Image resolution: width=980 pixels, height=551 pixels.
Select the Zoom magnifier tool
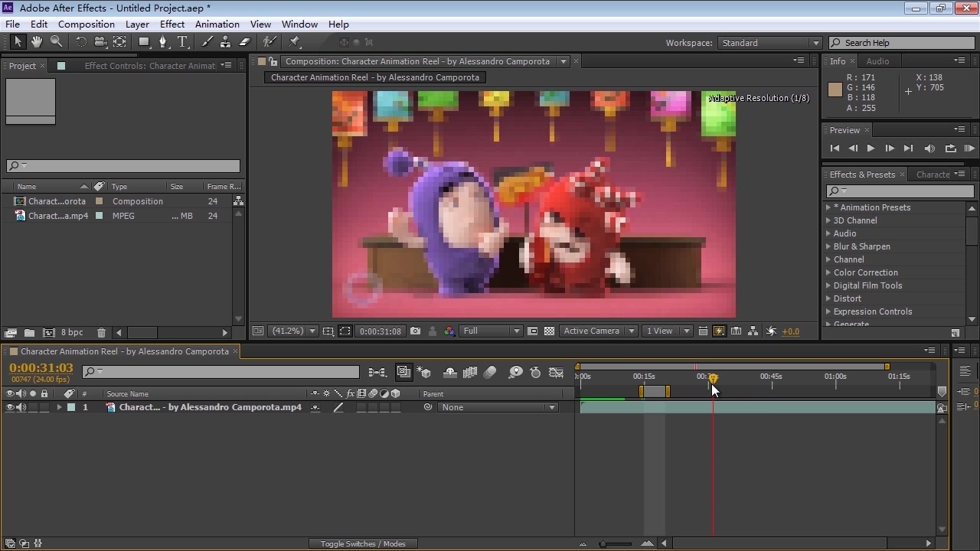coord(56,42)
